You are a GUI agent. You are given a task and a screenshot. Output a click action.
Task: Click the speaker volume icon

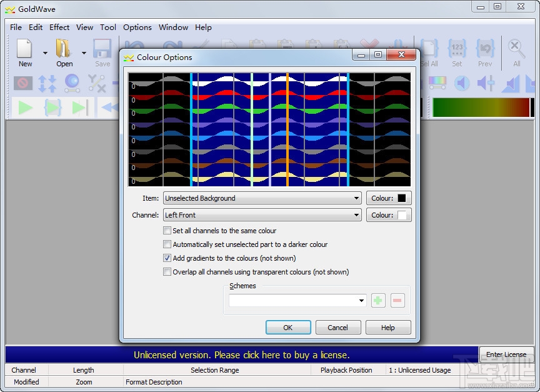460,83
